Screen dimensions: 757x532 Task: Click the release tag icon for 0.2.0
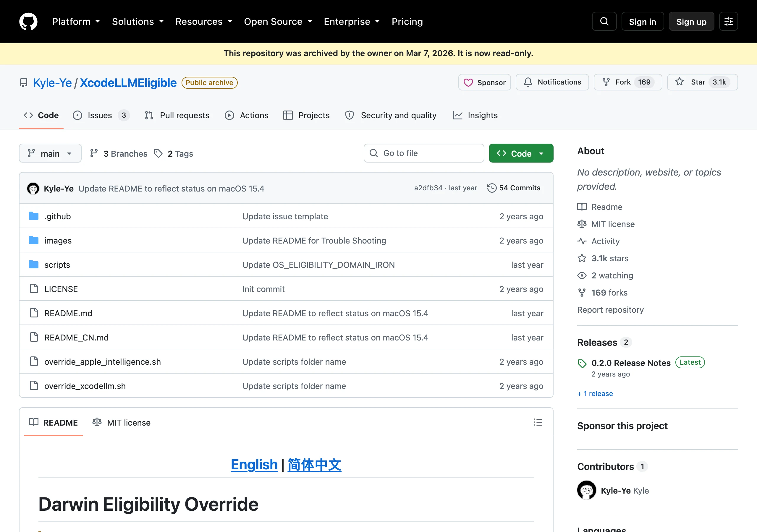pyautogui.click(x=582, y=363)
